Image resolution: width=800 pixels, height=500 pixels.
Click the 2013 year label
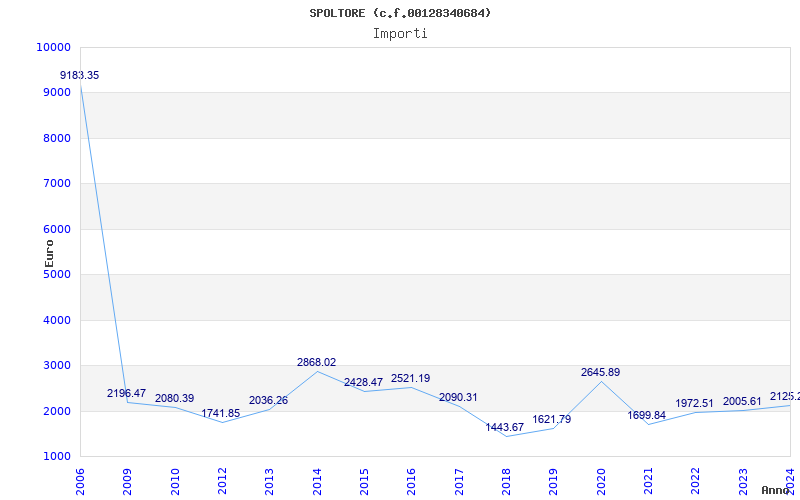(x=269, y=482)
